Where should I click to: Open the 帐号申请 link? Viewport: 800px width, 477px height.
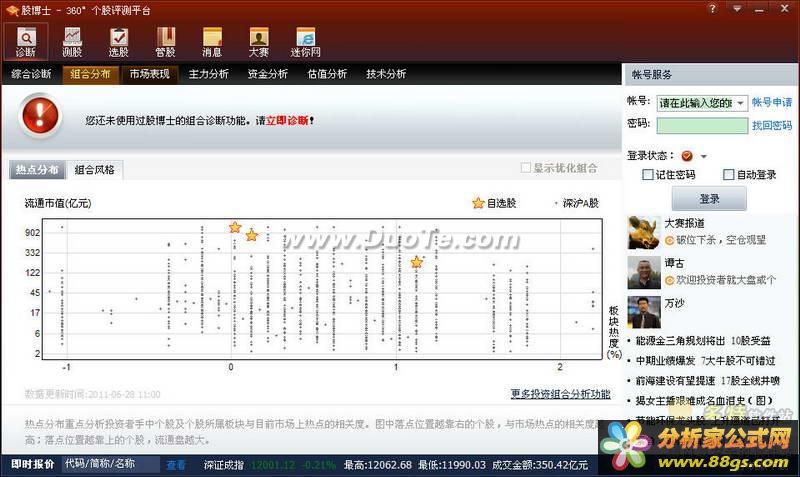coord(772,103)
